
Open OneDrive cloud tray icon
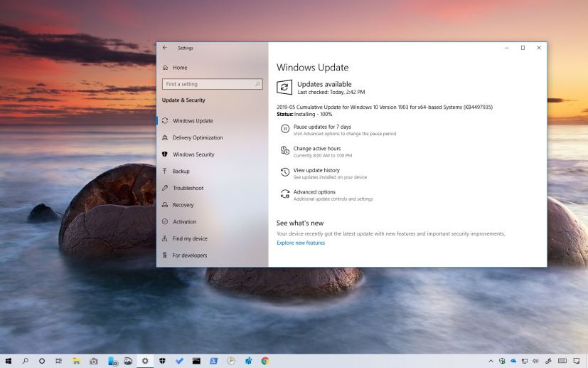tap(513, 362)
